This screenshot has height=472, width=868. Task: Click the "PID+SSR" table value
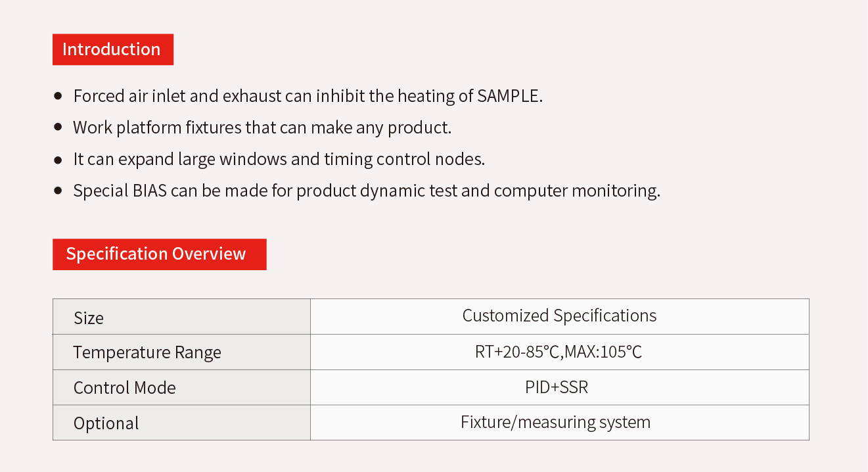(x=557, y=387)
